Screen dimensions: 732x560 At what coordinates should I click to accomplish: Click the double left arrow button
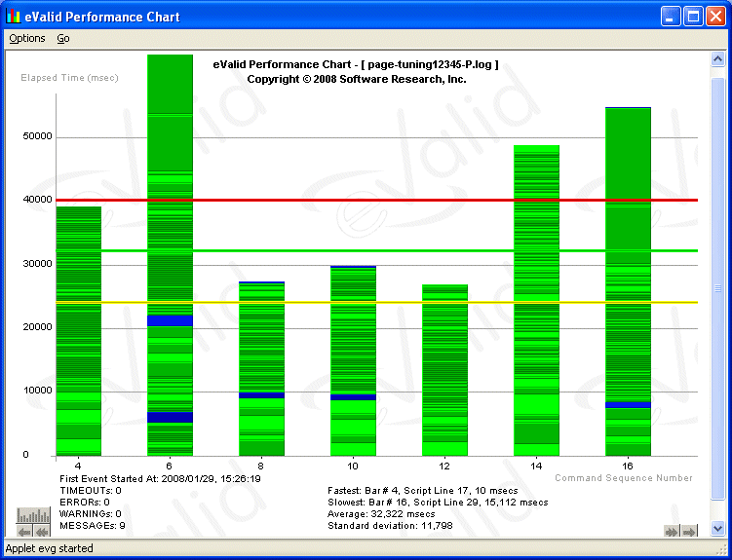pos(42,531)
